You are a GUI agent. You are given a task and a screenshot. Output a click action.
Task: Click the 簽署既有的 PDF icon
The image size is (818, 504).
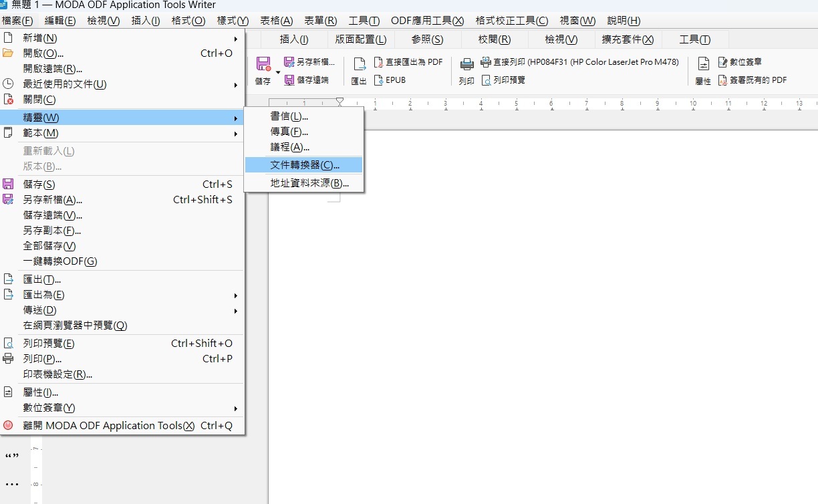pyautogui.click(x=722, y=80)
